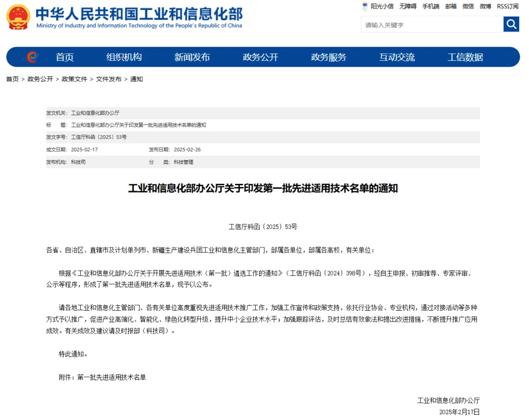Open the 微信 link in header
Viewport: 529px width, 420px height.
(x=468, y=6)
